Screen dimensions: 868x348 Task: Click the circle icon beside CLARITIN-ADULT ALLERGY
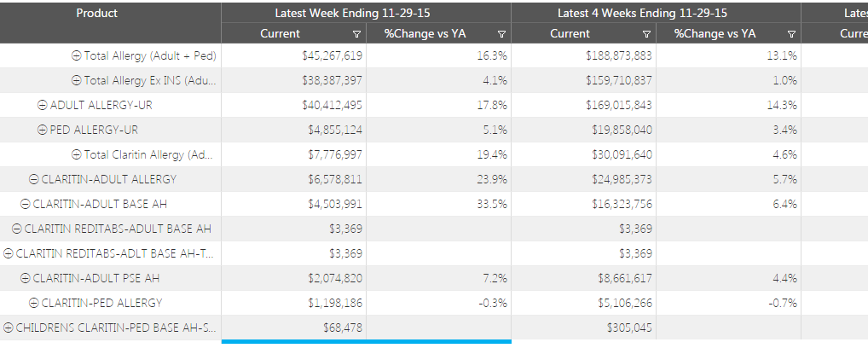[34, 180]
